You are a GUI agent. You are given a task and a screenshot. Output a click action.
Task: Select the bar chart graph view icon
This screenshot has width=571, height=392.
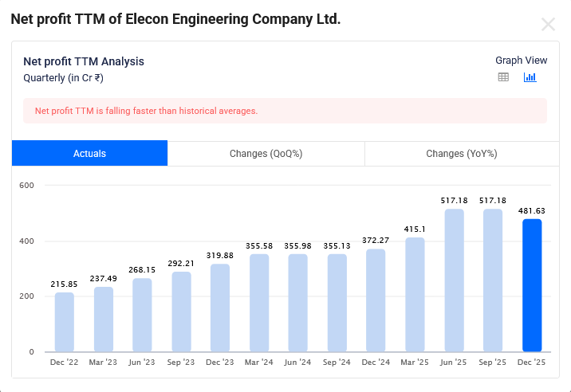point(530,77)
